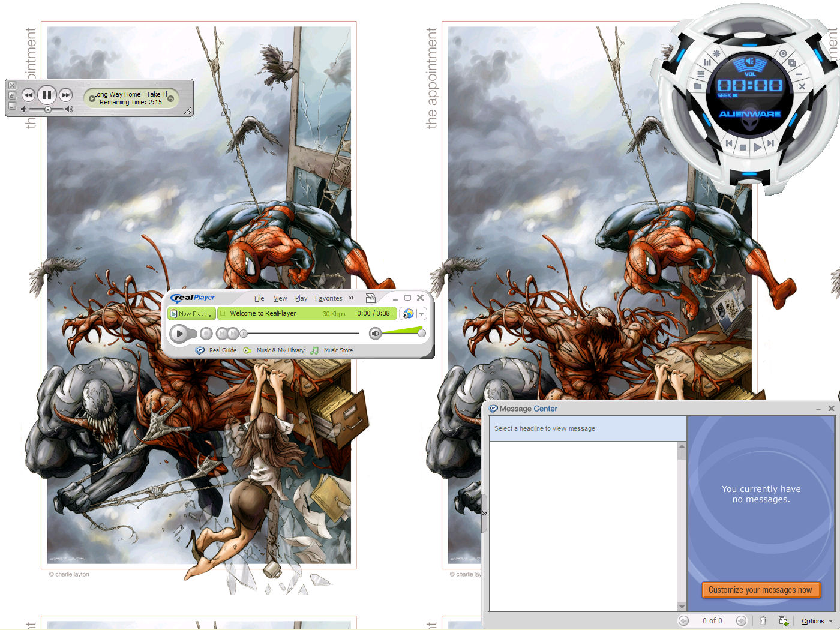Image resolution: width=840 pixels, height=630 pixels.
Task: Open the playlist icon on Alienware player
Action: [701, 74]
